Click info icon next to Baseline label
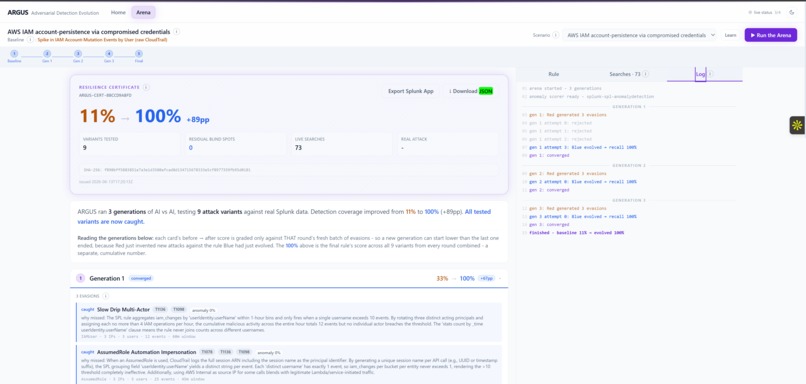This screenshot has height=384, width=806. [30, 40]
